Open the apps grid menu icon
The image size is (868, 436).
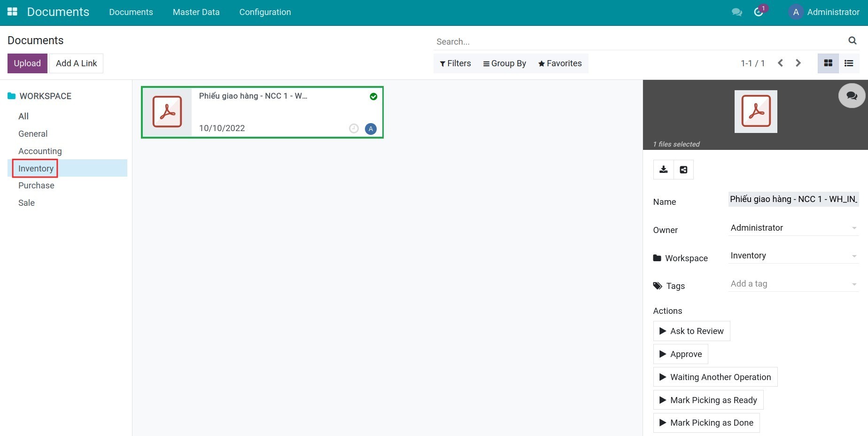pyautogui.click(x=13, y=12)
